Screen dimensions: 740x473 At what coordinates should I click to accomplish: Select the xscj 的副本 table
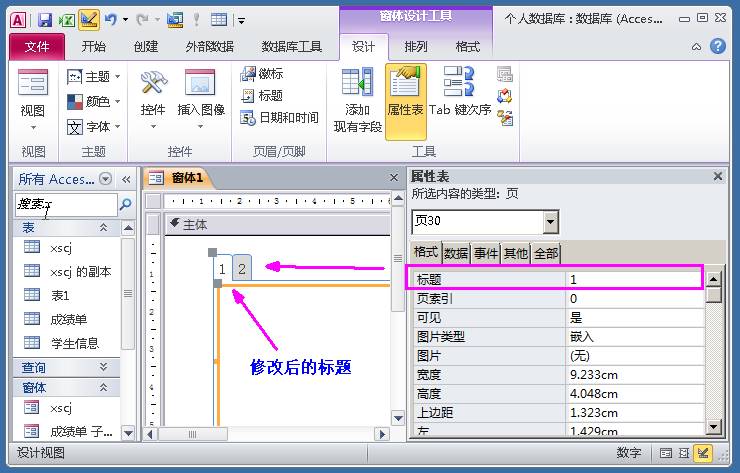(66, 271)
